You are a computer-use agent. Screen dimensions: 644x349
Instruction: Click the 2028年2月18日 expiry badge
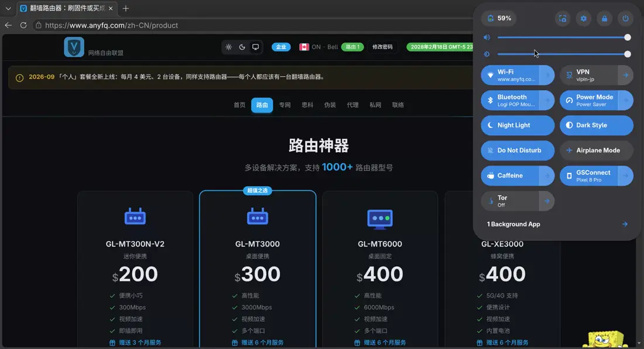[x=440, y=47]
